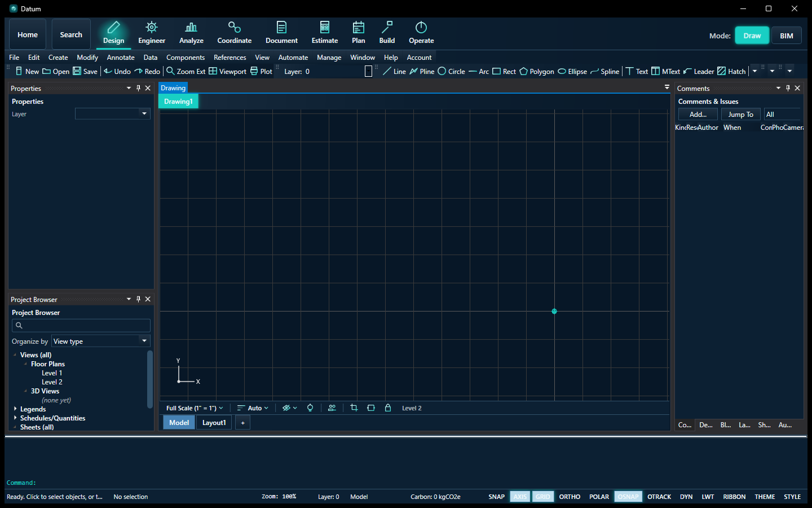812x508 pixels.
Task: Select the Rect draw tool
Action: tap(504, 71)
